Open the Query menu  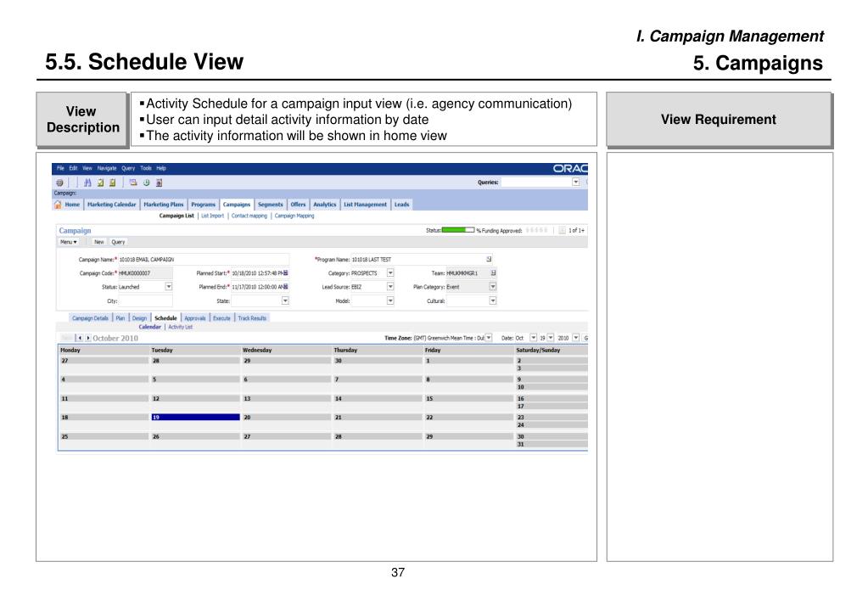128,168
